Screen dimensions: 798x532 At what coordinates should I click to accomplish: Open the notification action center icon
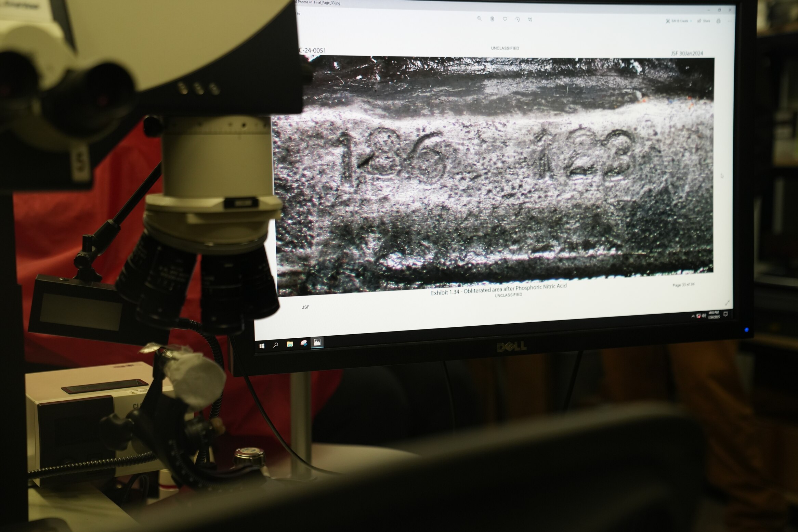[x=726, y=314]
